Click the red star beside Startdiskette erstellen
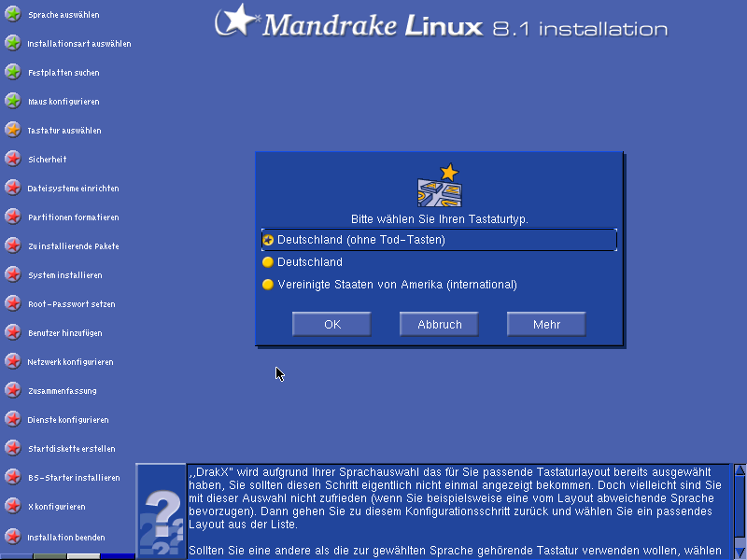Image resolution: width=747 pixels, height=560 pixels. pos(13,449)
